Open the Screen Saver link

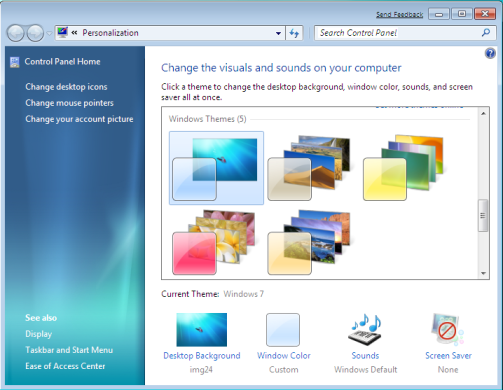pyautogui.click(x=448, y=356)
